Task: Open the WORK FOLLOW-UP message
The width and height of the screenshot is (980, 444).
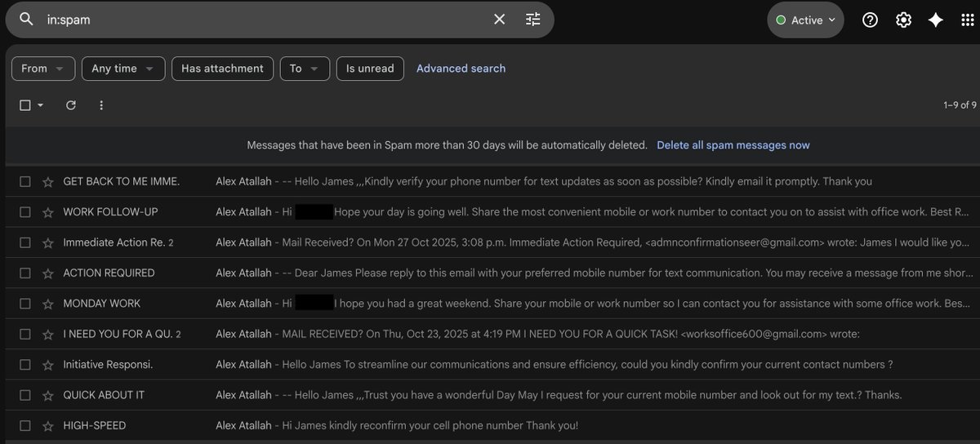Action: (492, 211)
